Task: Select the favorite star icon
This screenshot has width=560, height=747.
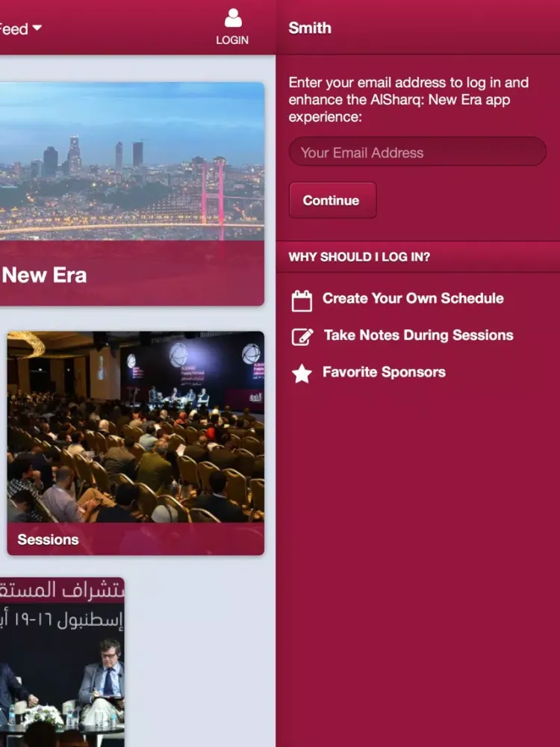Action: (x=302, y=373)
